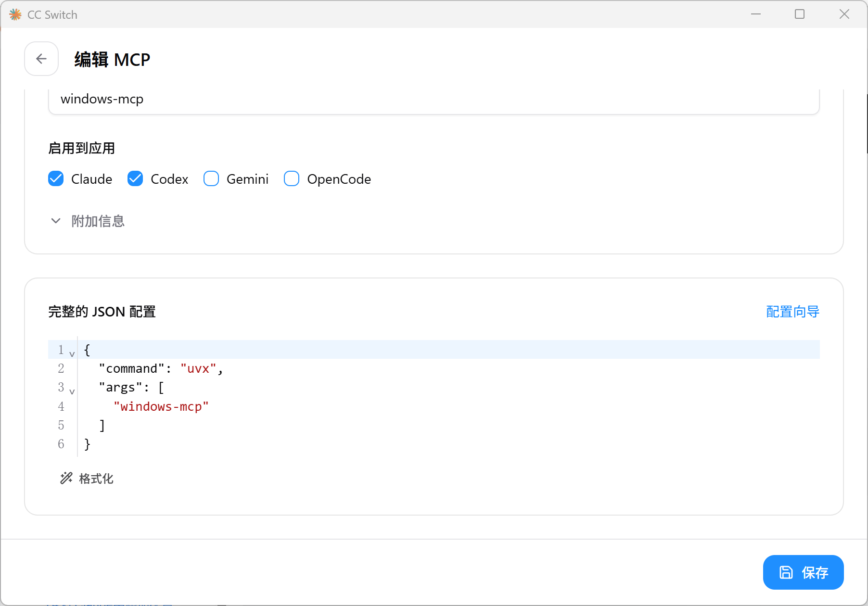Viewport: 868px width, 606px height.
Task: Enable the Gemini checkbox
Action: point(211,178)
